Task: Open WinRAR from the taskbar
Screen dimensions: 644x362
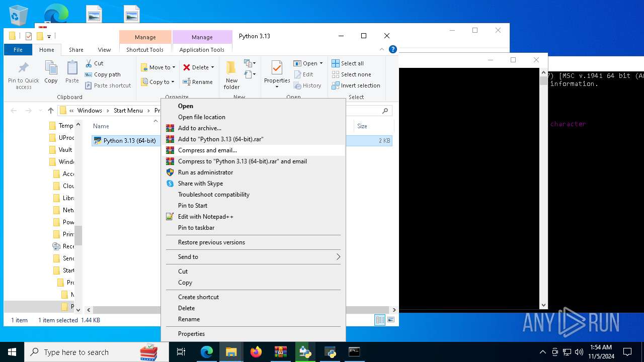Action: (x=281, y=352)
